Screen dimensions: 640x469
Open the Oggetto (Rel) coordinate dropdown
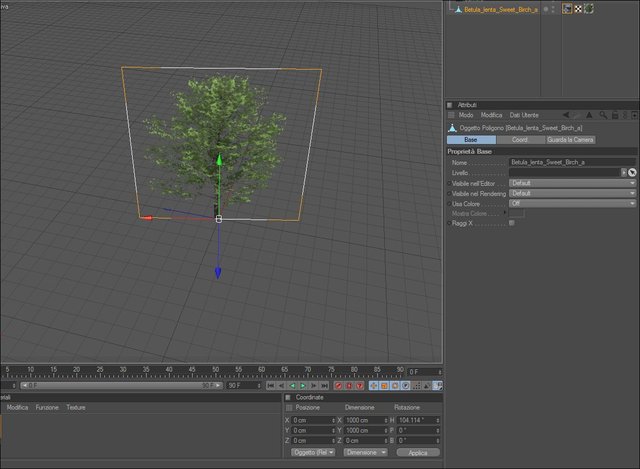pos(313,452)
